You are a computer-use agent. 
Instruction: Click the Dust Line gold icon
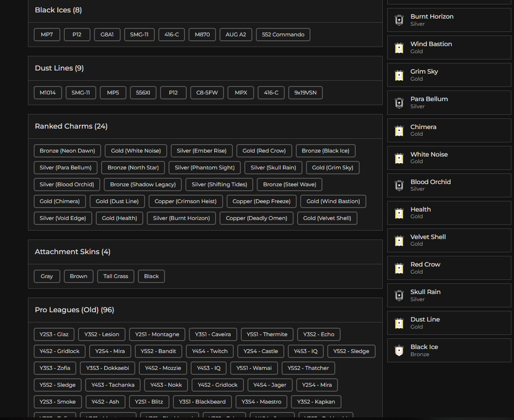click(399, 323)
